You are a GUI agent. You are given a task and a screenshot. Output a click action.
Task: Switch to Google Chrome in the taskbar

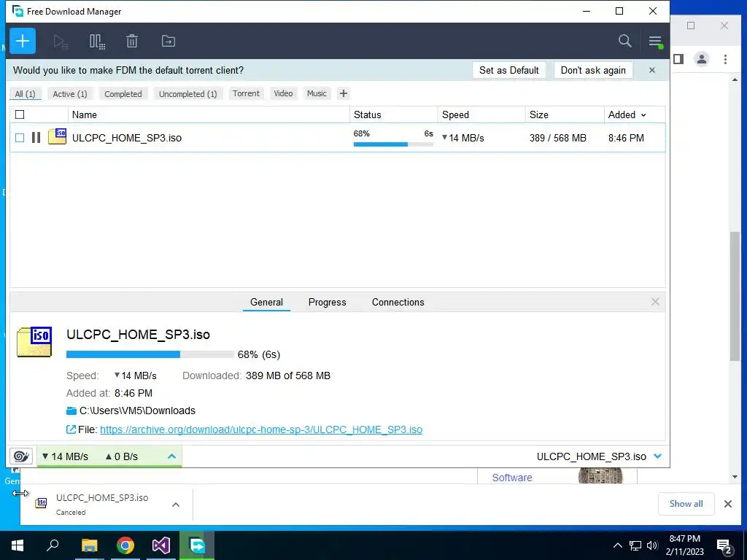point(125,545)
